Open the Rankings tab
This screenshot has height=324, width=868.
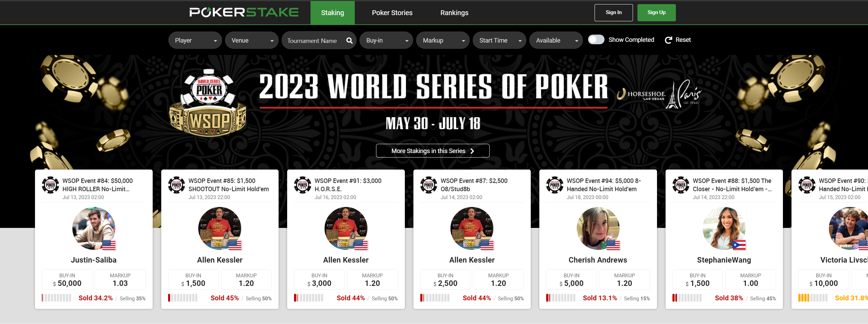point(454,13)
